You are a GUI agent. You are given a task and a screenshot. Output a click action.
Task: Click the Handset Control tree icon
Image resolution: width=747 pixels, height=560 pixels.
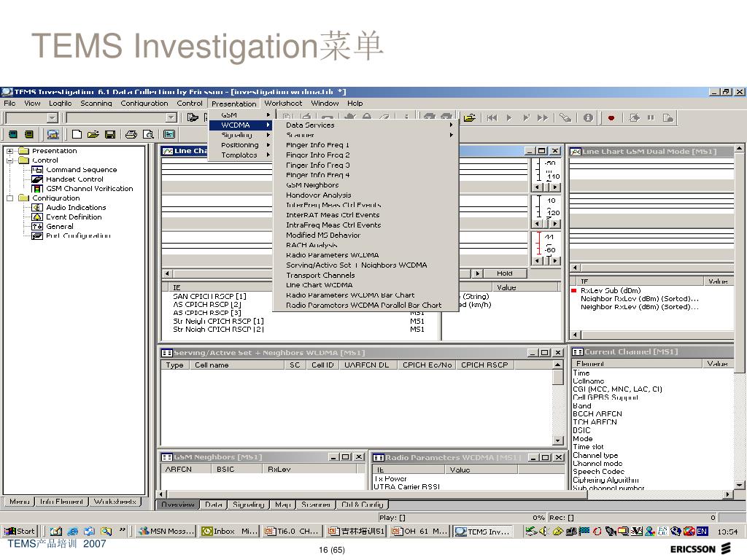pyautogui.click(x=37, y=179)
